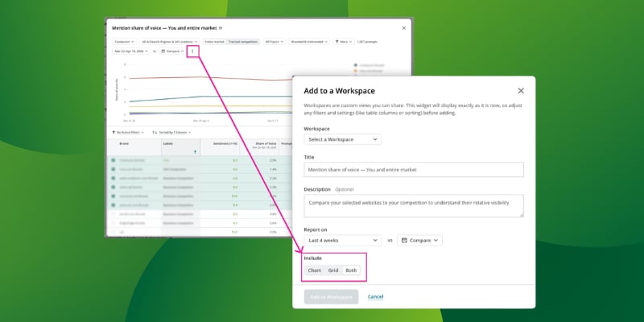The height and width of the screenshot is (322, 644).
Task: Expand the Sorted by 1 Column menu
Action: coord(171,132)
